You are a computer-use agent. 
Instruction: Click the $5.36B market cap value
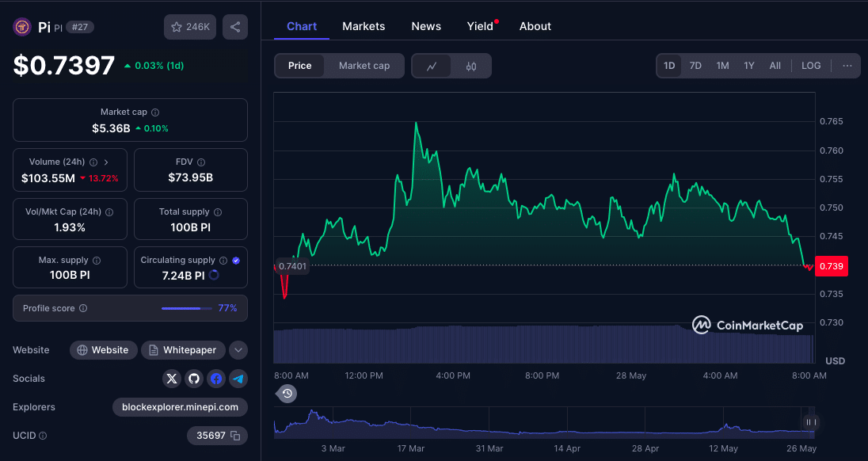coord(111,128)
